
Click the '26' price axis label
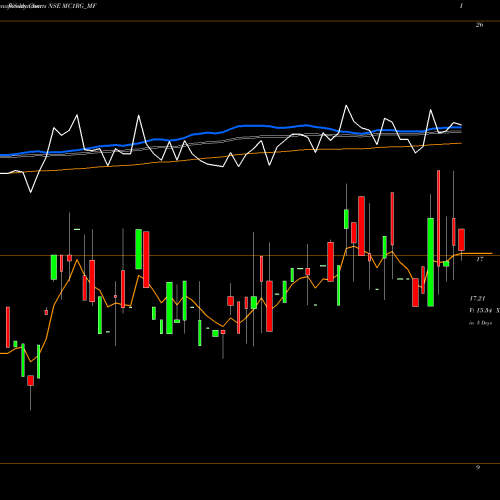coord(479,25)
